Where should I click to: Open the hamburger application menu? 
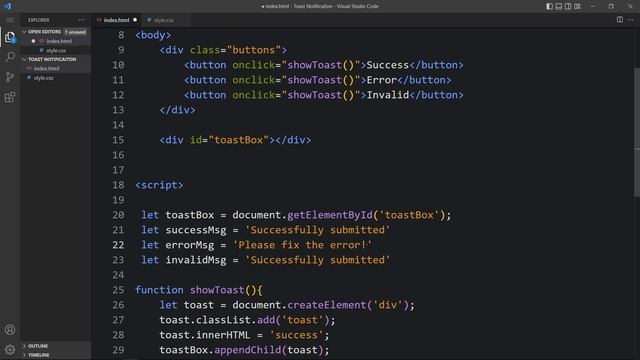(10, 20)
